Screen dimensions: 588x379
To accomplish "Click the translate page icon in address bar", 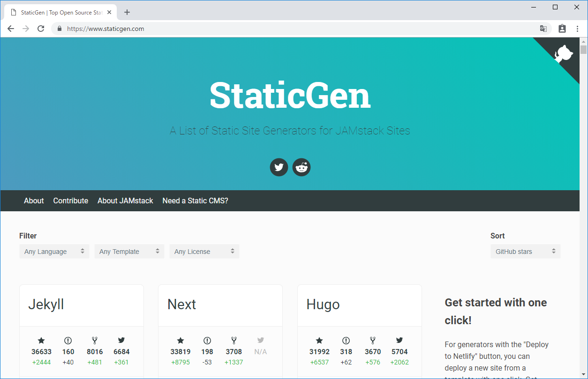I will pyautogui.click(x=543, y=29).
